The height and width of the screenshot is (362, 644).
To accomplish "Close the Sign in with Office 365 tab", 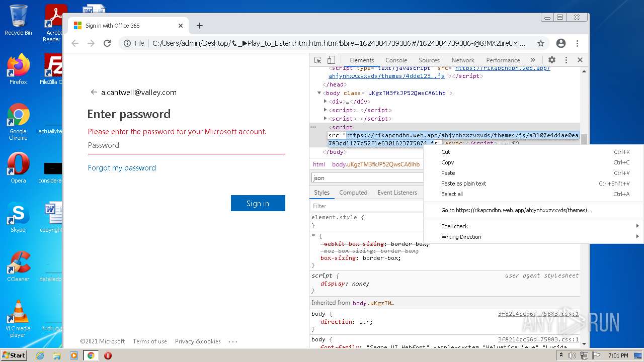I will 181,26.
